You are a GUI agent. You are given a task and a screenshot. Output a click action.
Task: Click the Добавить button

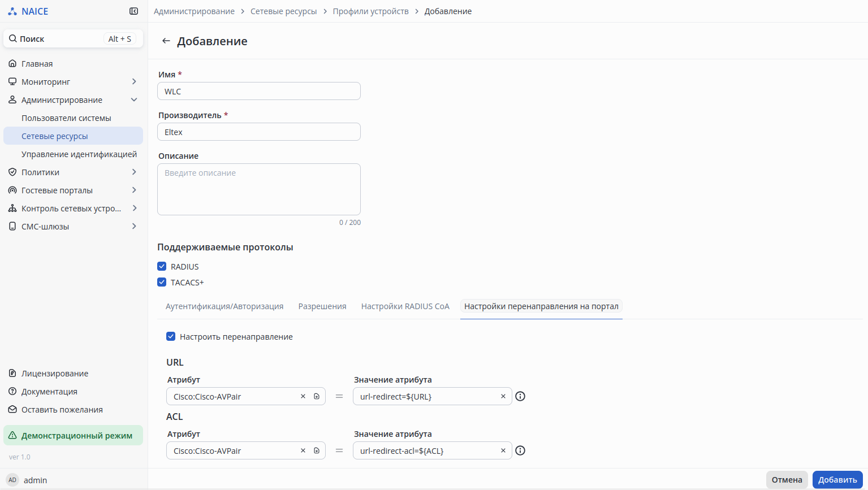[837, 480]
